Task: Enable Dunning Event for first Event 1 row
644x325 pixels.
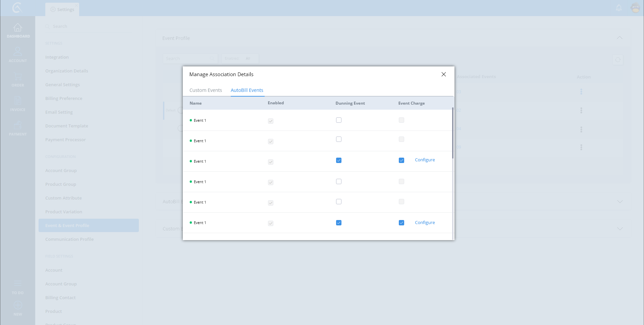Action: 339,120
